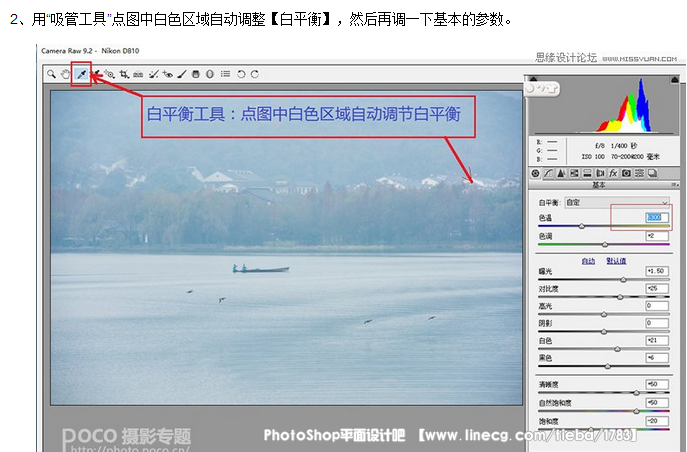Click the 高光 value field
This screenshot has width=687, height=452.
pyautogui.click(x=657, y=306)
